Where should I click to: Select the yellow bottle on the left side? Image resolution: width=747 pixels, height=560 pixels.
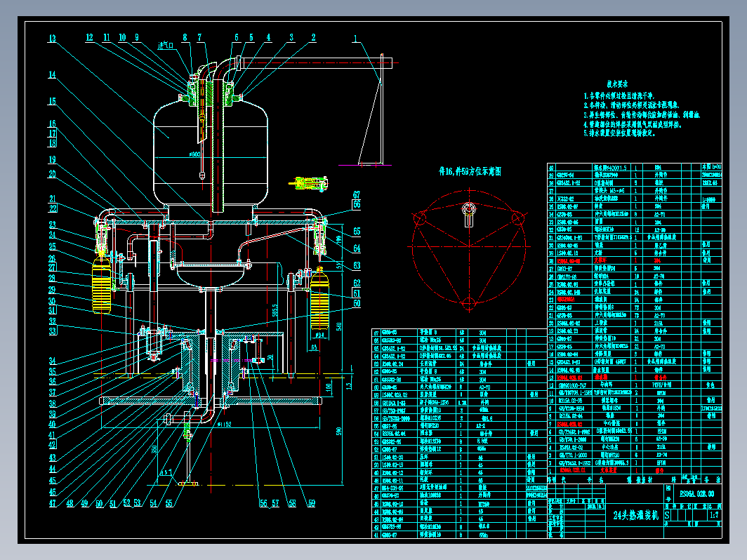click(103, 284)
